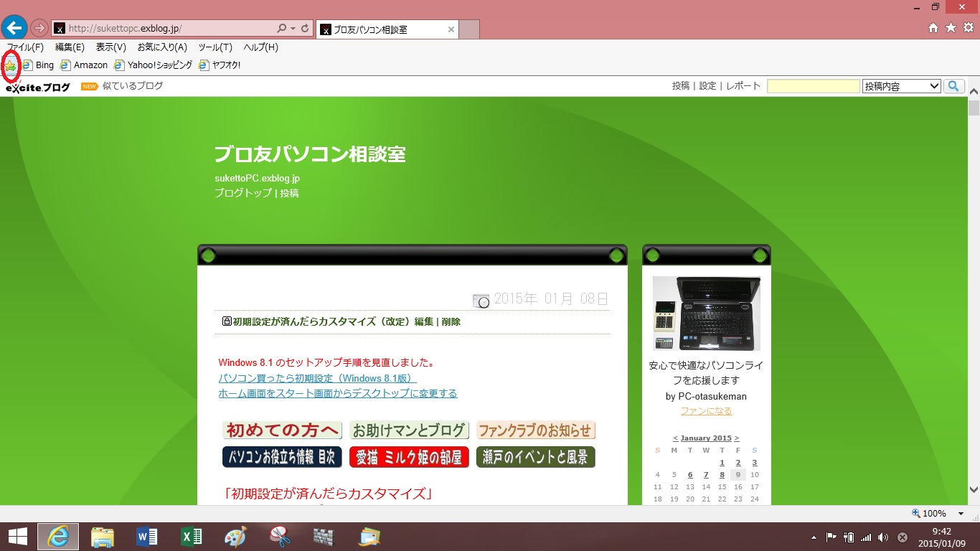Click the volume speaker tray icon
980x551 pixels.
[x=883, y=537]
